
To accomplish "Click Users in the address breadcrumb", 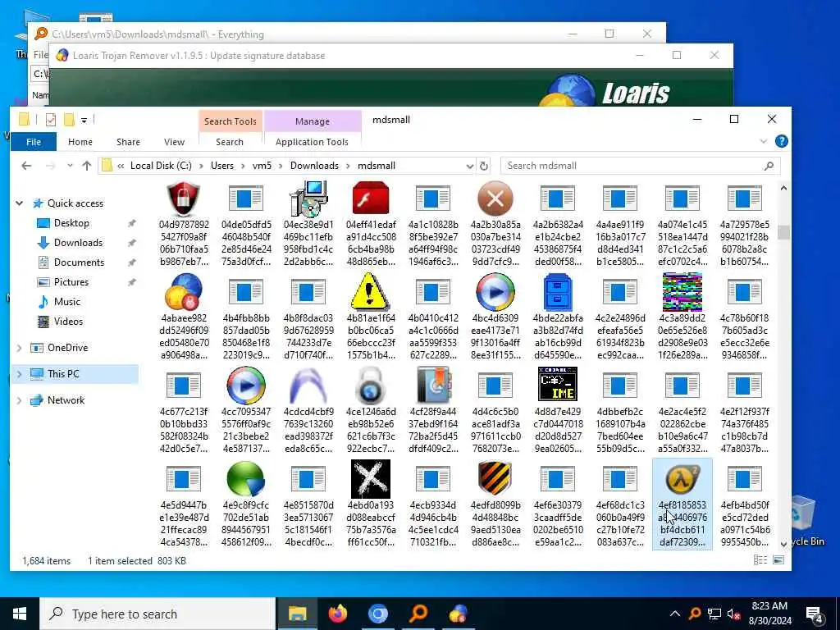I will point(222,166).
